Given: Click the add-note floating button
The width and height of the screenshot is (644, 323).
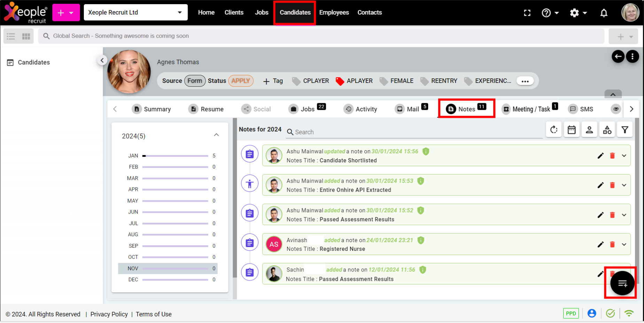Looking at the screenshot, I should tap(622, 283).
